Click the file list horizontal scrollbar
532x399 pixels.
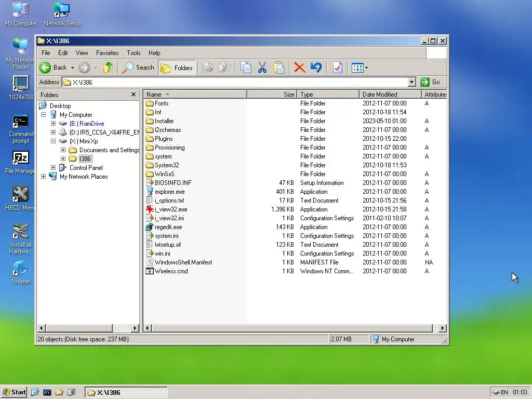(x=292, y=328)
